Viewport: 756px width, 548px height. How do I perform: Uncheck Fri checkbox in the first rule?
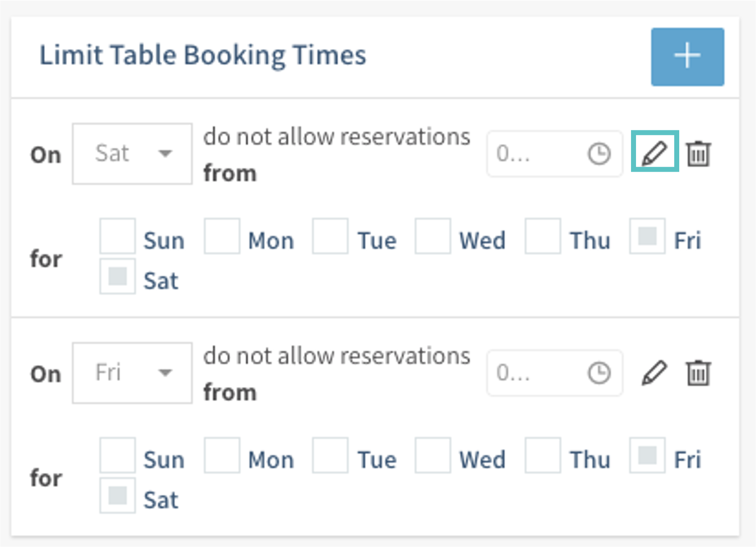click(647, 236)
